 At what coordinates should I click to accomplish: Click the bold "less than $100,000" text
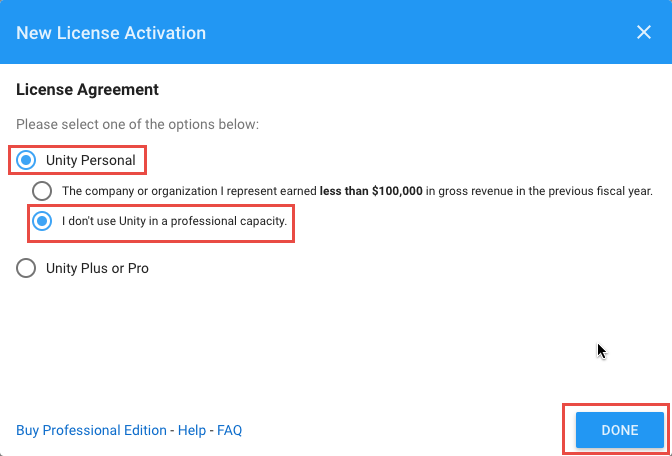pos(371,191)
